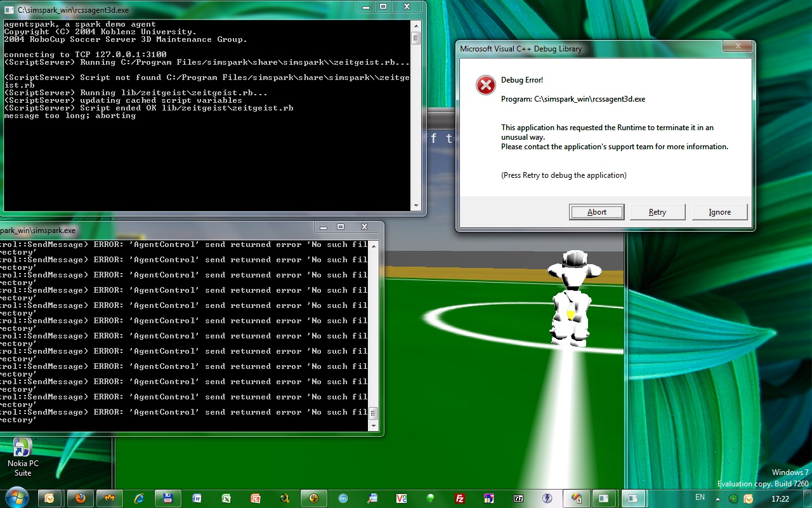Screen dimensions: 812x508
Task: Click the rcssagent3d console scrollbar down arrow
Action: [x=416, y=206]
